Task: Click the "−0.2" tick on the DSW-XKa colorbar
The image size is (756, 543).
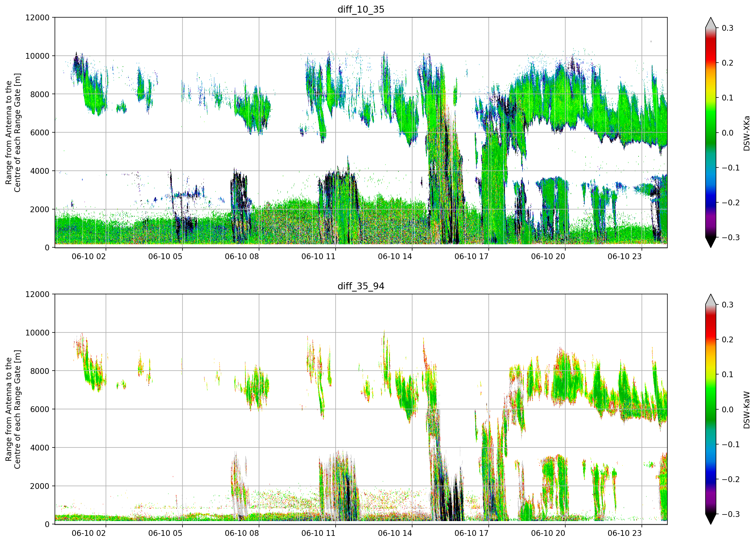Action: coord(731,203)
